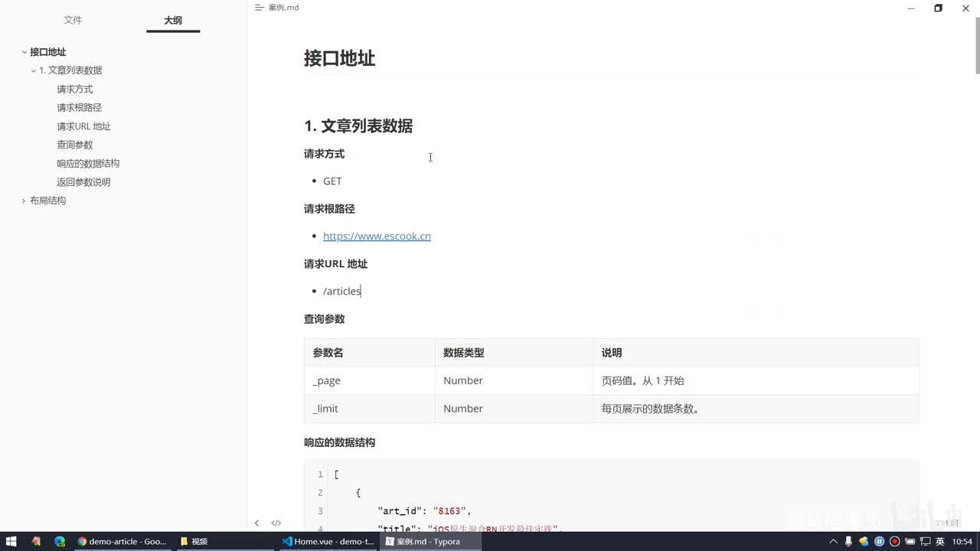Open the pinned app next to Start
Image resolution: width=980 pixels, height=551 pixels.
point(36,541)
